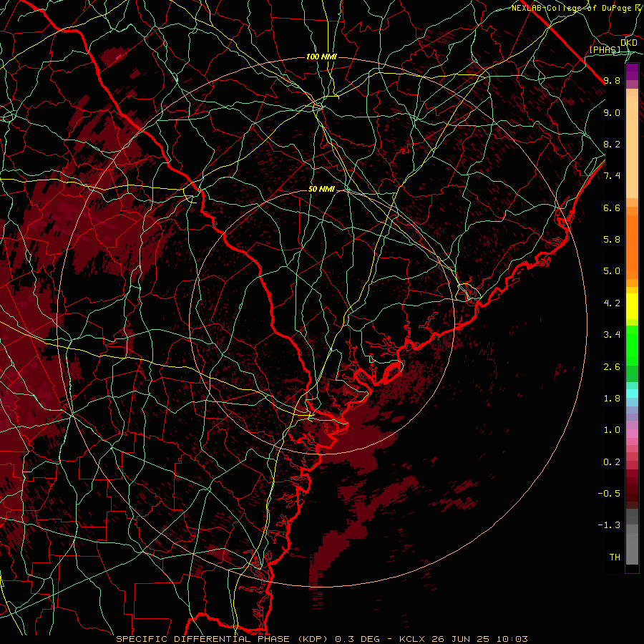Viewport: 644px width, 644px height.
Task: Click the 4.2 value on the color scale
Action: point(612,303)
